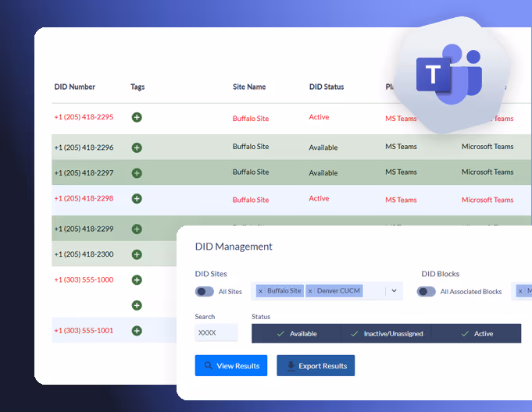Toggle the All Associated Blocks switch
Image resolution: width=532 pixels, height=412 pixels.
[x=426, y=291]
